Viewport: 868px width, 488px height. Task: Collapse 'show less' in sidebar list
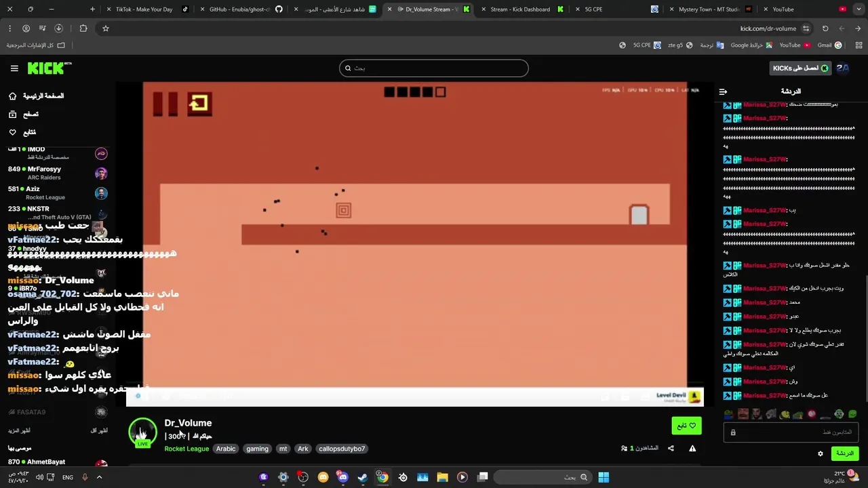point(99,430)
